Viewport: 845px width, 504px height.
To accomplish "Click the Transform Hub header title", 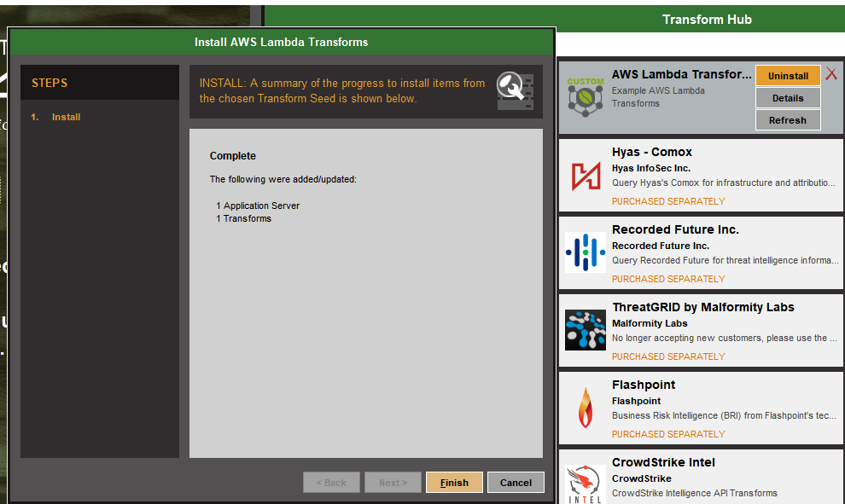I will click(x=707, y=20).
